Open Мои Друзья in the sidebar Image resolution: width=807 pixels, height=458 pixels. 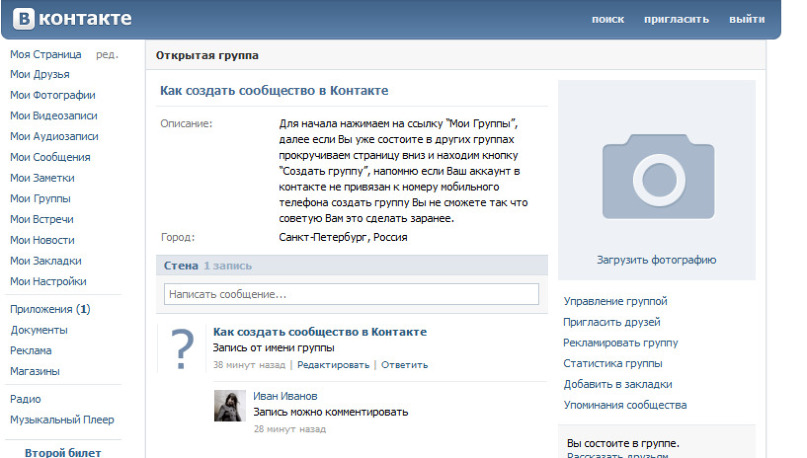coord(40,75)
